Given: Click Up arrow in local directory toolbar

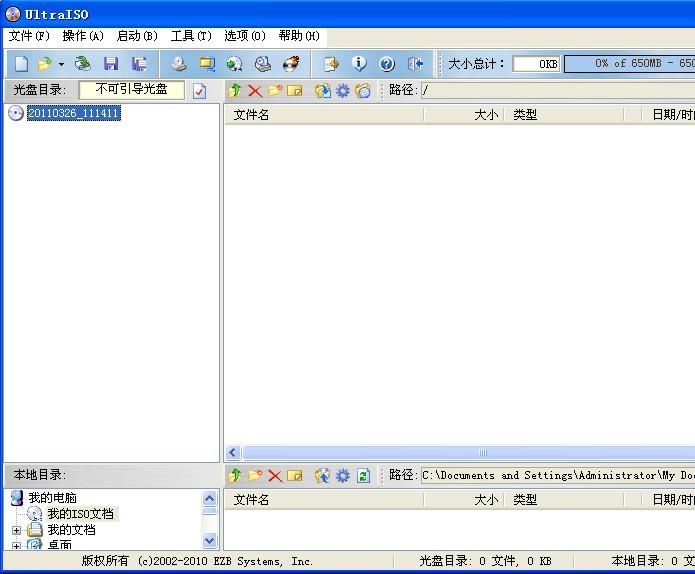Looking at the screenshot, I should (235, 476).
